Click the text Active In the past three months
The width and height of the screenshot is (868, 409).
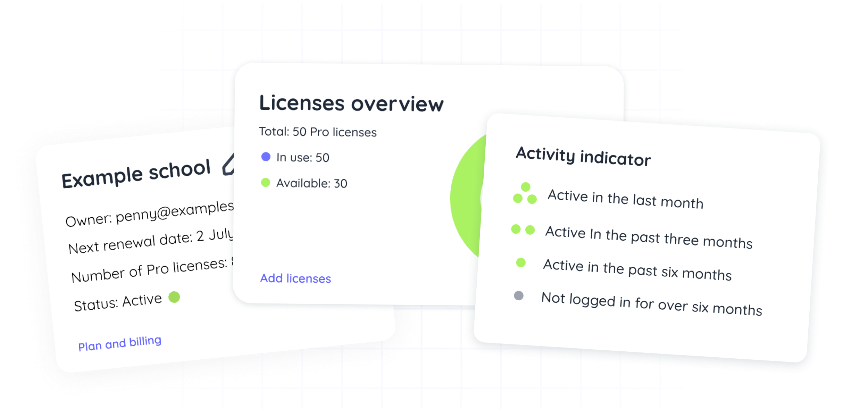point(649,237)
